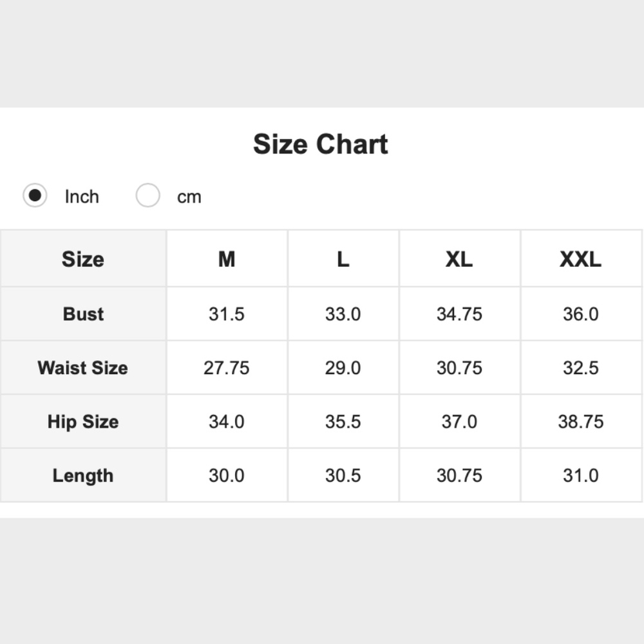Click the Inch label text
The width and height of the screenshot is (644, 644).
[x=82, y=196]
